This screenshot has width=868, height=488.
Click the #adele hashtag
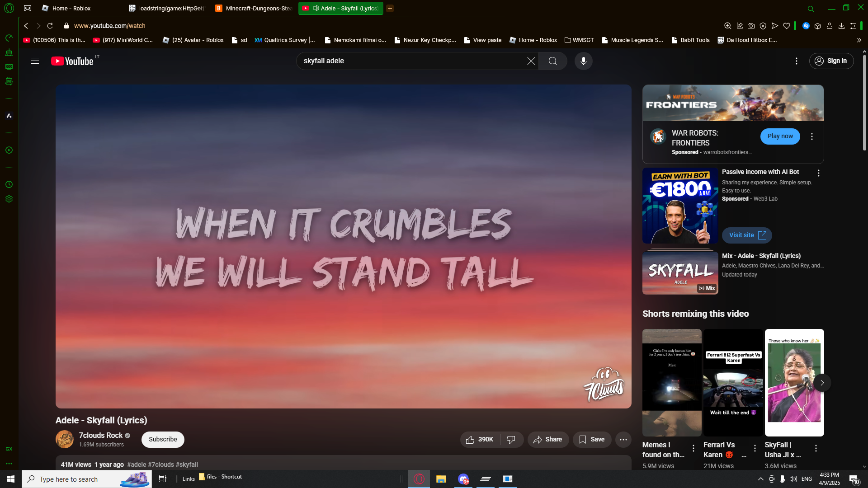[x=137, y=465]
